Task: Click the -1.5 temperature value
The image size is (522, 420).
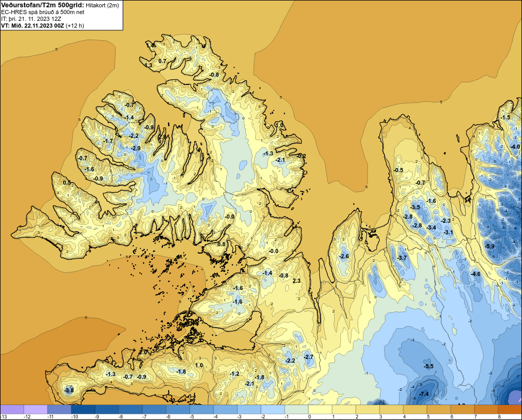Action: point(505,117)
